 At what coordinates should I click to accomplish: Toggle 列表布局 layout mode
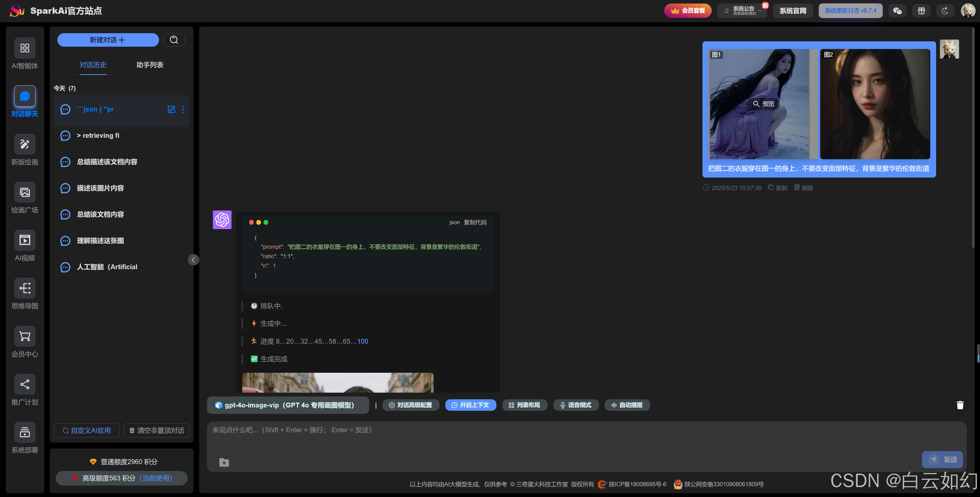(525, 405)
